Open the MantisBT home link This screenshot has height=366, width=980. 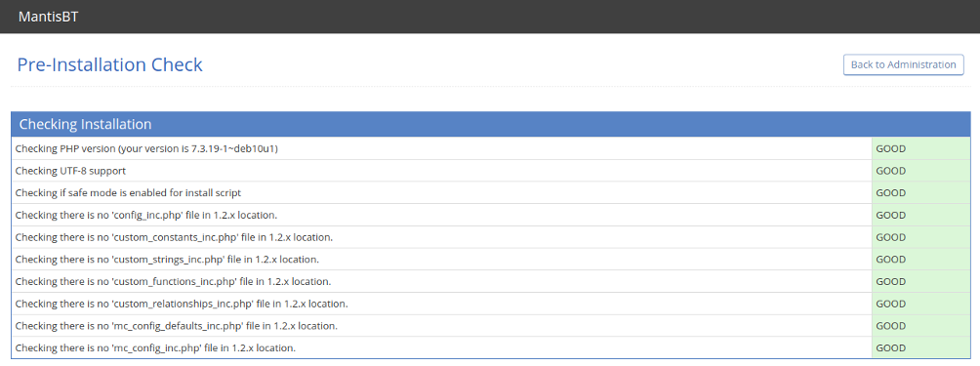pos(48,17)
